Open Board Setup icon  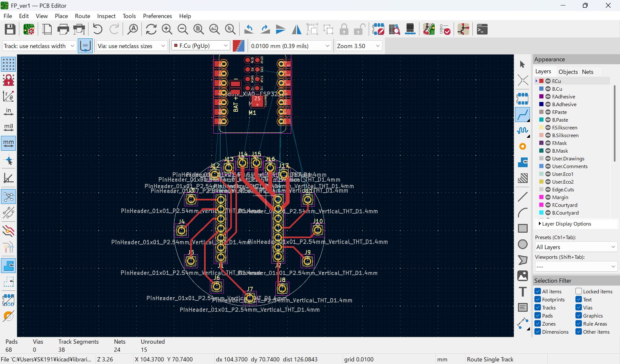(29, 29)
